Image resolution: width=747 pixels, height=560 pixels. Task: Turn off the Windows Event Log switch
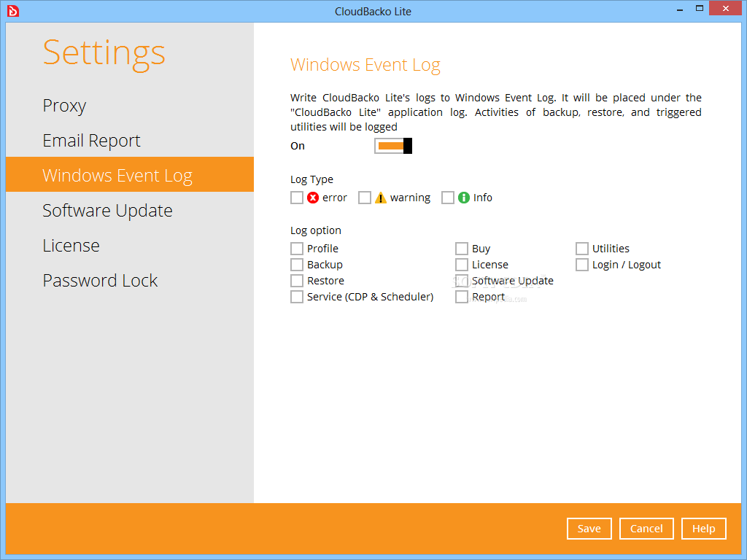click(x=393, y=146)
